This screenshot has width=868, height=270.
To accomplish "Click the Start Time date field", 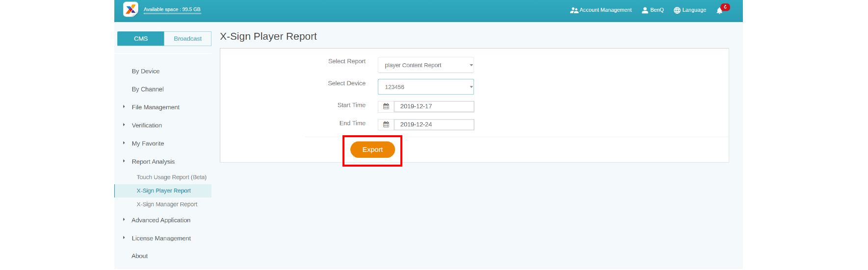I will pyautogui.click(x=434, y=106).
